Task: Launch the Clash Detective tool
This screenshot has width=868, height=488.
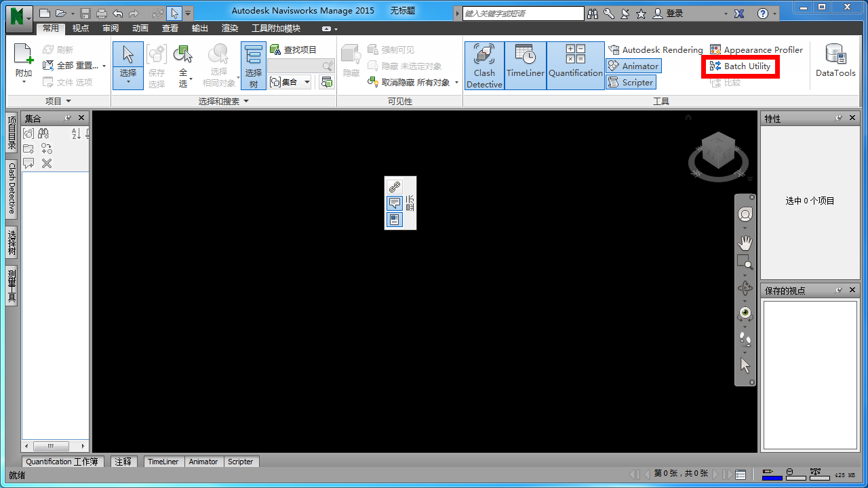Action: 484,66
